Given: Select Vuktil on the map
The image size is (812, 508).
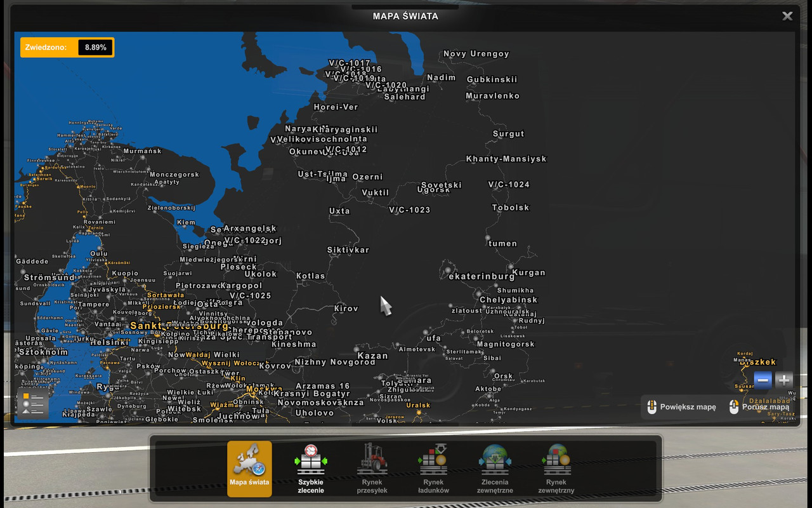Looking at the screenshot, I should pyautogui.click(x=376, y=192).
